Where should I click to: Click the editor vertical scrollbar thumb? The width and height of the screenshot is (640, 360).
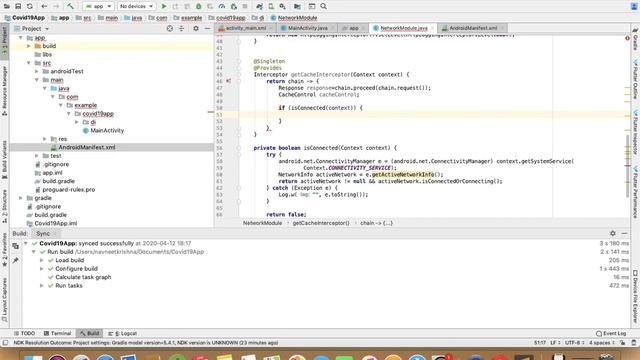tap(628, 166)
